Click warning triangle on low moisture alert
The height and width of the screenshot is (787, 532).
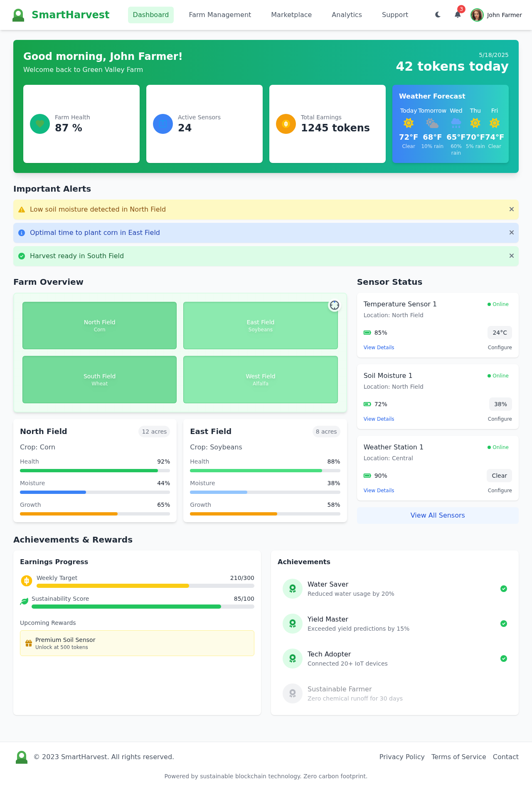tap(22, 210)
